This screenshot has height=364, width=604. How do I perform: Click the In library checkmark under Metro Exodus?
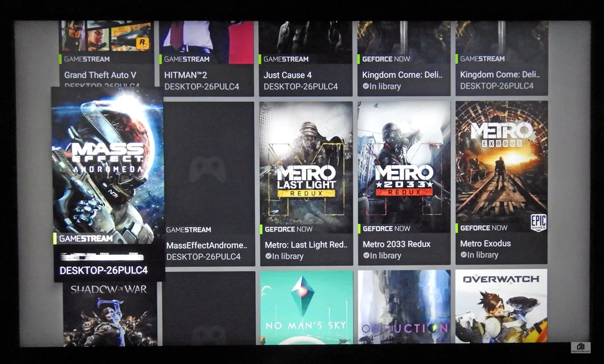click(463, 255)
